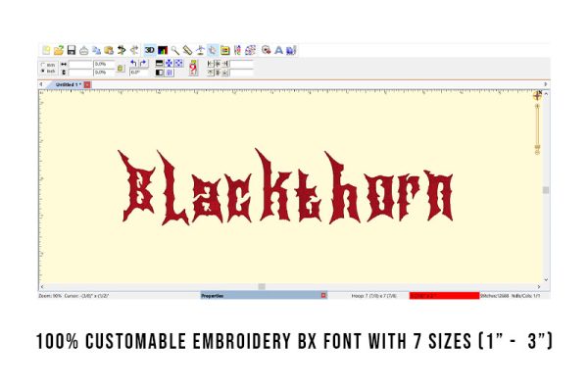Rotate design right with blue arrow
Viewport: 588px width, 392px height.
click(143, 64)
